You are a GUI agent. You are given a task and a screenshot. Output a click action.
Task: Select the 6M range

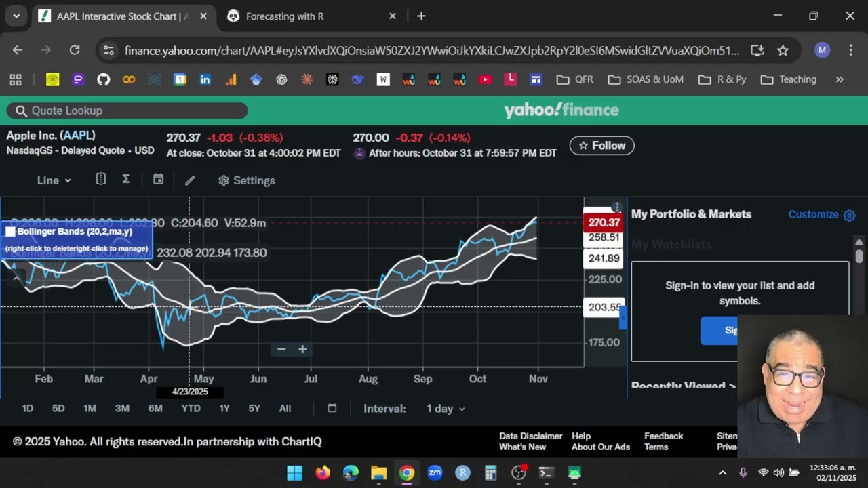point(155,409)
